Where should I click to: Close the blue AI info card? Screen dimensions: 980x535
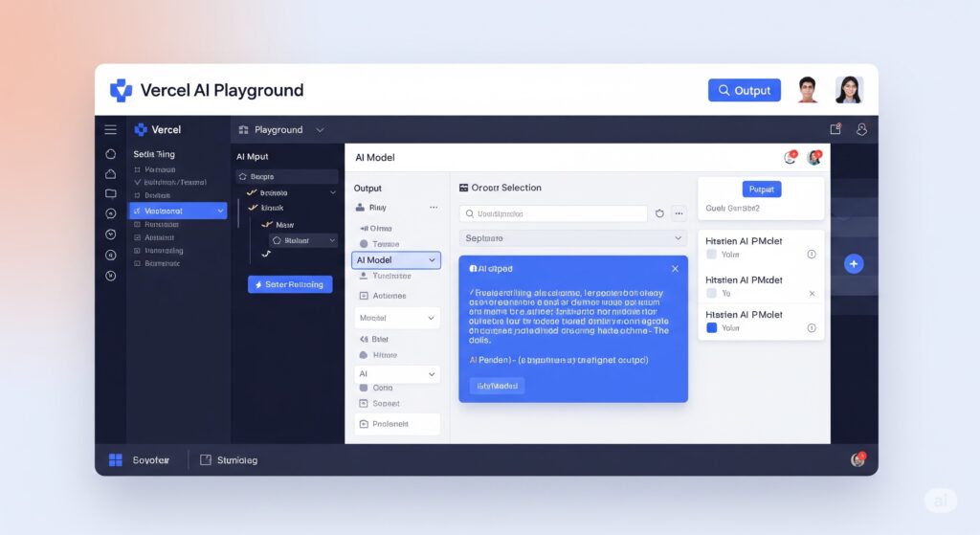[675, 269]
